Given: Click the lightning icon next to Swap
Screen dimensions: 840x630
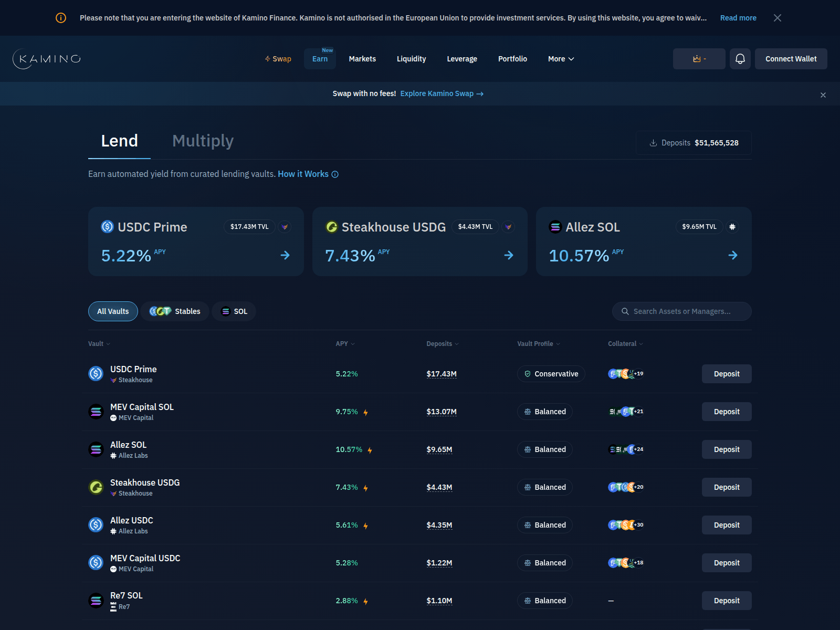Looking at the screenshot, I should point(268,59).
